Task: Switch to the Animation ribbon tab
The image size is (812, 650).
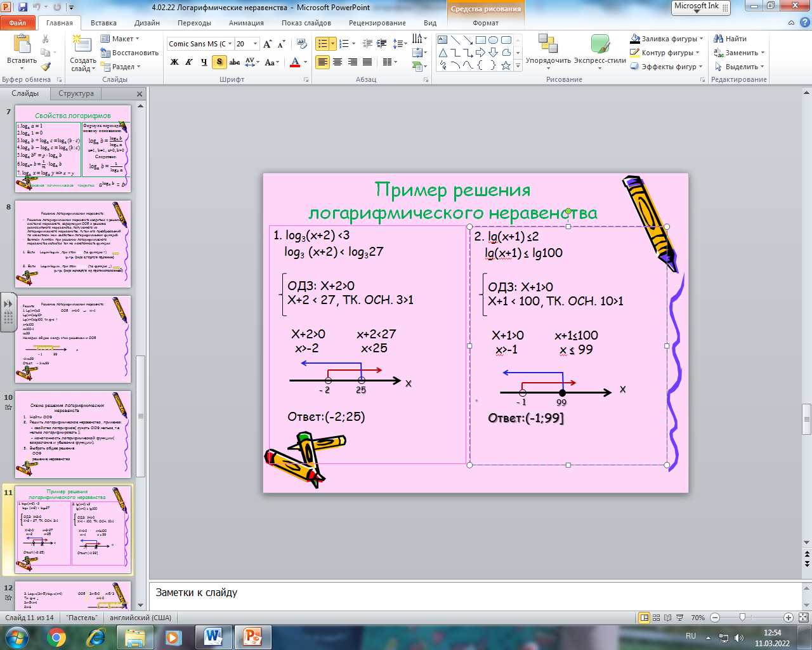Action: click(x=246, y=23)
